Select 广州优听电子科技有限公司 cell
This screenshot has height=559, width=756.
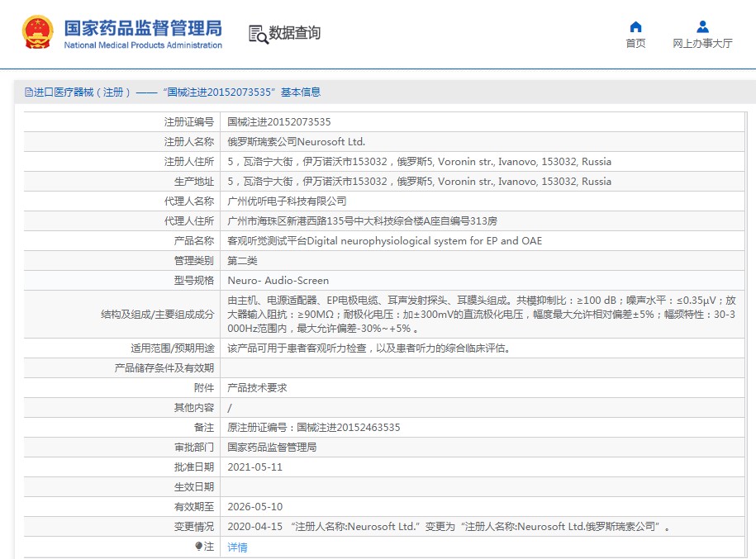(287, 201)
